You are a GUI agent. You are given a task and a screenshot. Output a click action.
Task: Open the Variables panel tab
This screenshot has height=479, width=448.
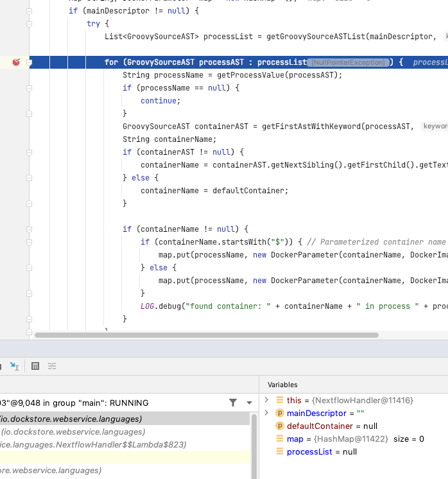tap(282, 385)
